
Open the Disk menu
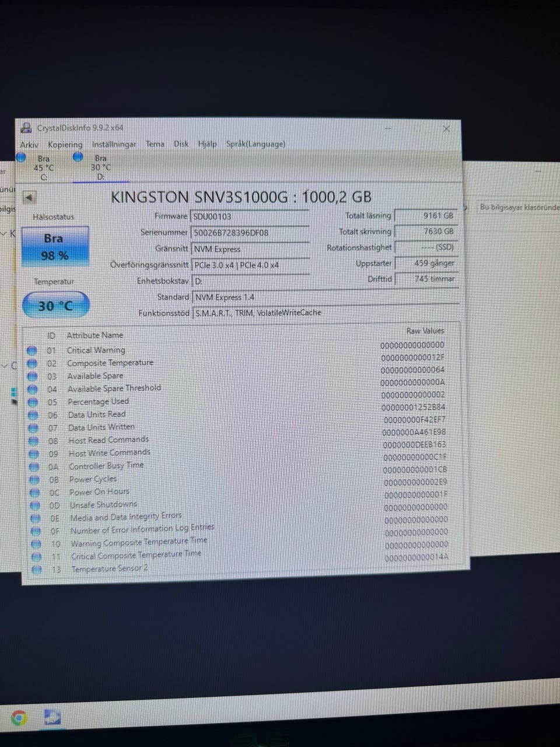coord(181,144)
